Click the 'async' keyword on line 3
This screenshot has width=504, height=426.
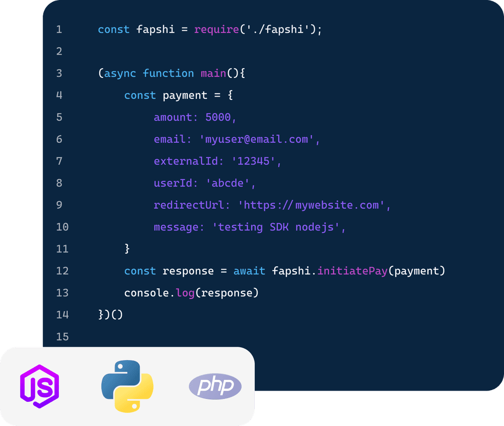point(120,73)
